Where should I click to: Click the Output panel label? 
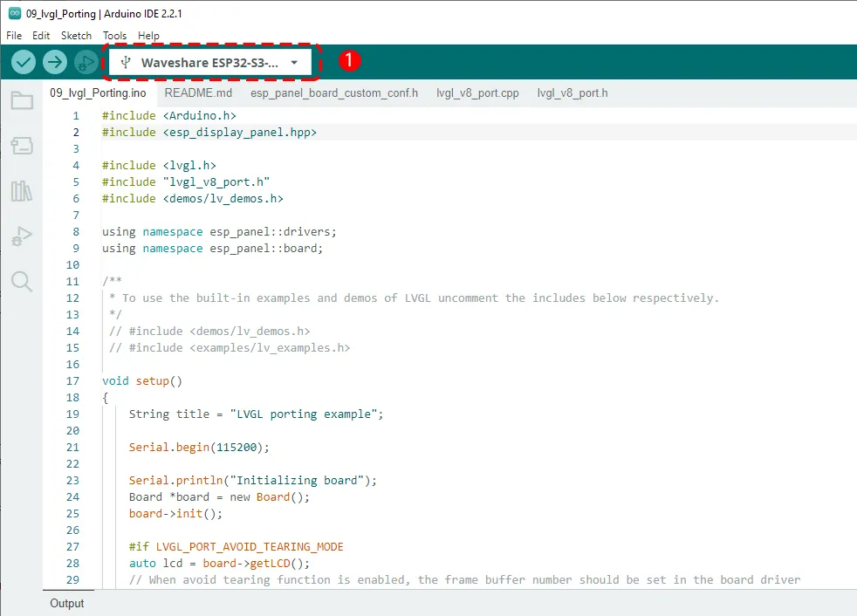[x=66, y=603]
